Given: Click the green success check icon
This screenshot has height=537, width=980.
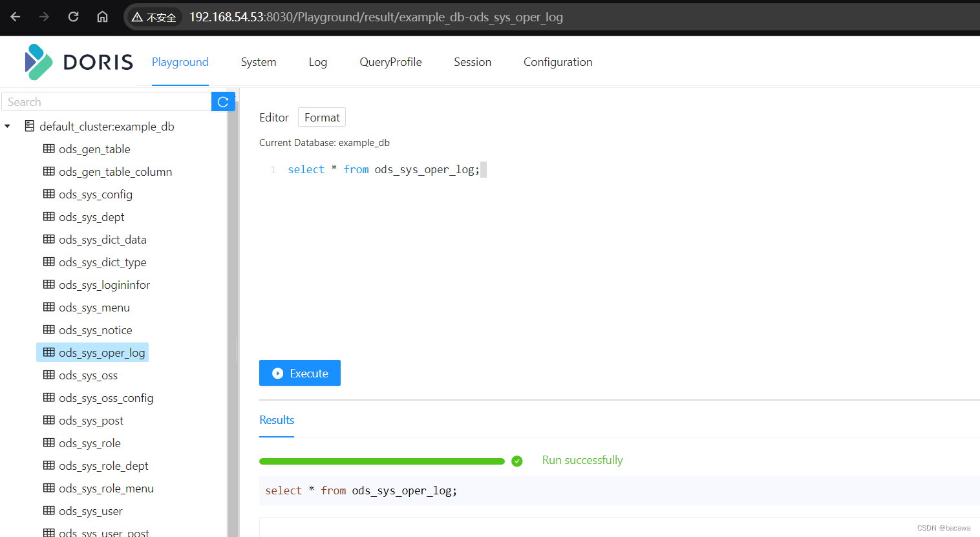Looking at the screenshot, I should pos(517,461).
